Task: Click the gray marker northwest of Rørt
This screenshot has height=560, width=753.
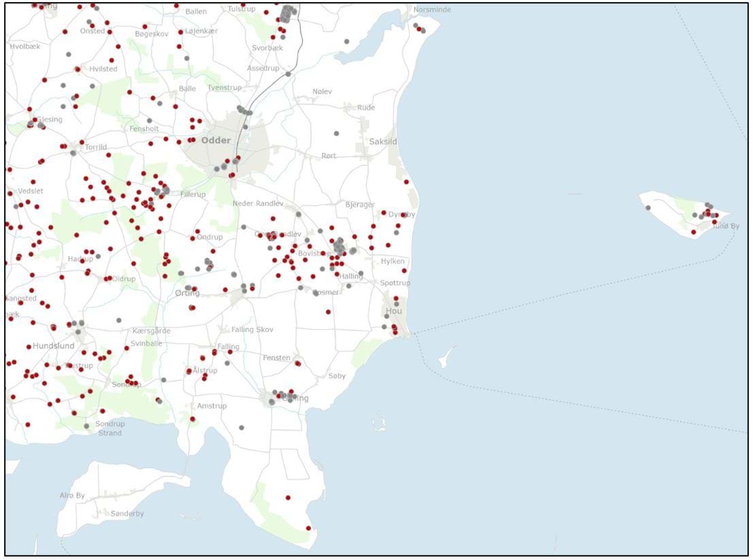Action: [336, 133]
